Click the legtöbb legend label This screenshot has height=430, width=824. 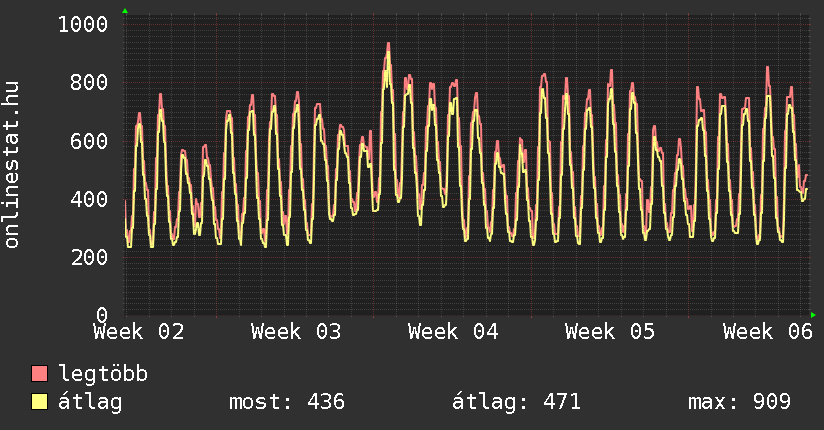pos(103,374)
